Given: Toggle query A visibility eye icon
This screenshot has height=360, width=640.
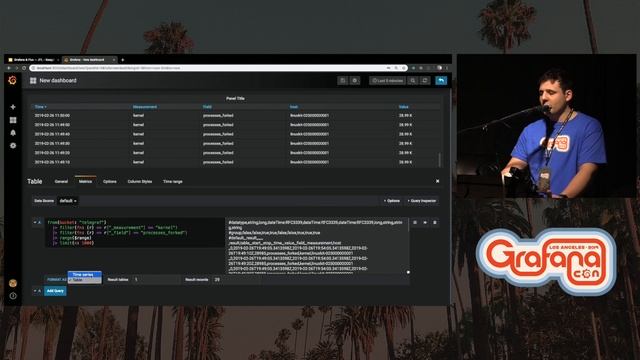Looking at the screenshot, I should click(425, 222).
